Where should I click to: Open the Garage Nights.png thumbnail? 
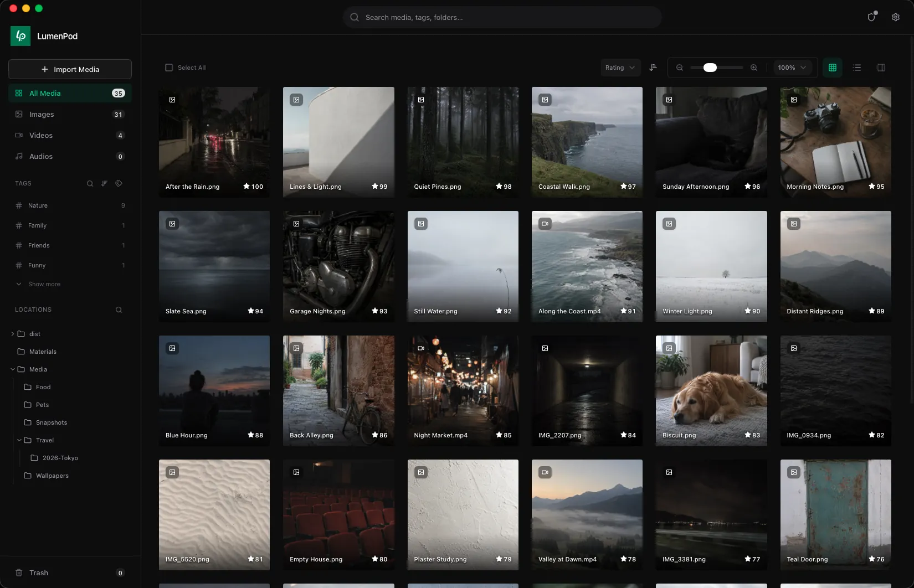point(338,266)
